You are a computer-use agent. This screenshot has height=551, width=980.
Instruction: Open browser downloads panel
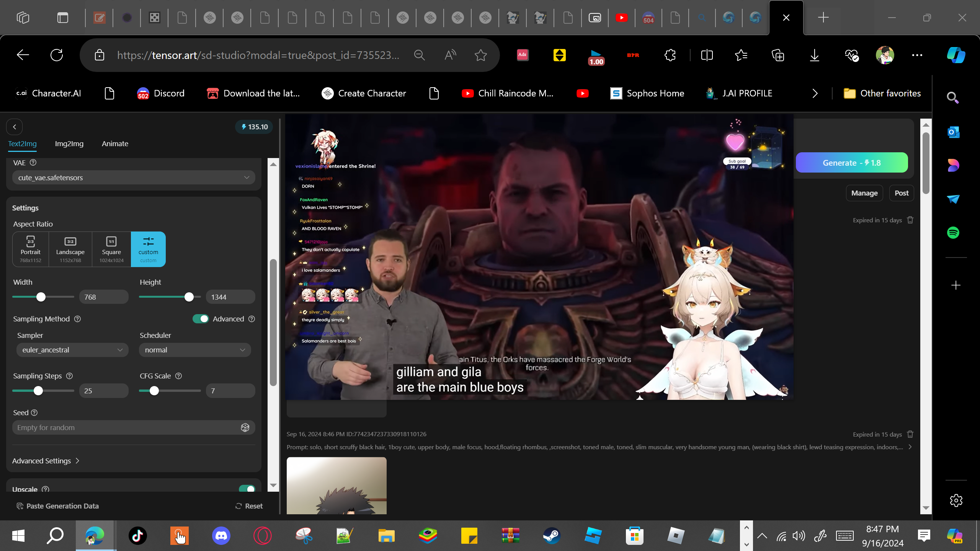click(815, 55)
